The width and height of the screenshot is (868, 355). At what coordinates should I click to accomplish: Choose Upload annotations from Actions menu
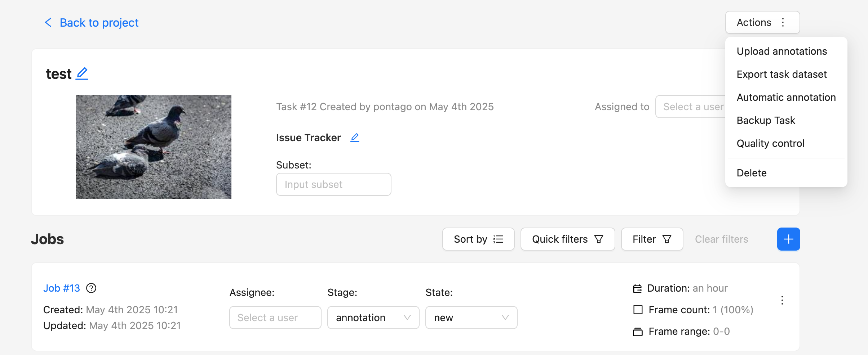point(786,51)
